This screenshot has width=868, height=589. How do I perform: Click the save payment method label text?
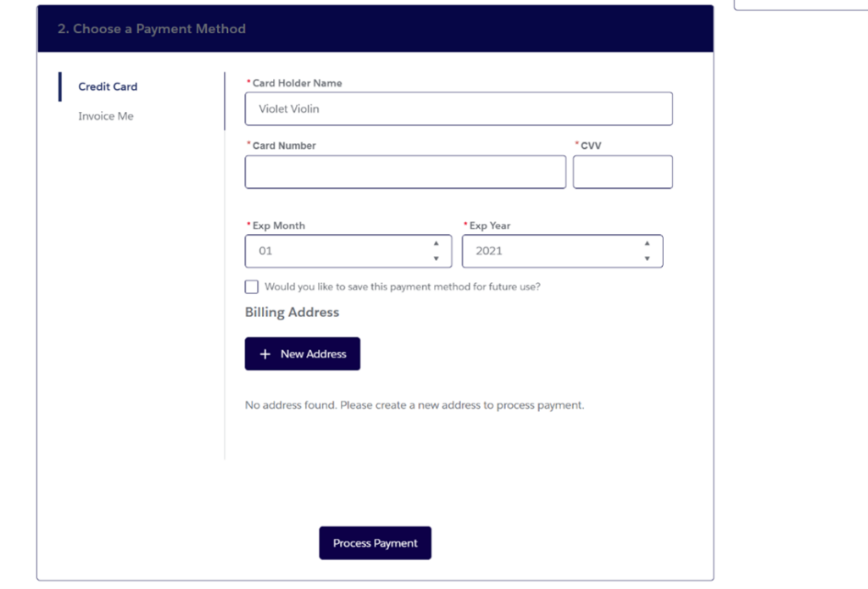point(403,286)
